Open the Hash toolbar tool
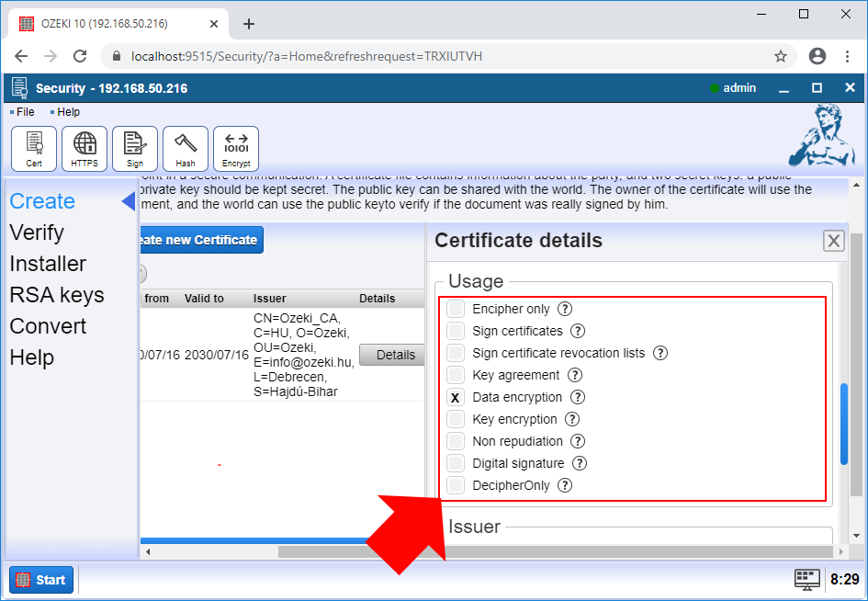This screenshot has height=601, width=868. 186,149
